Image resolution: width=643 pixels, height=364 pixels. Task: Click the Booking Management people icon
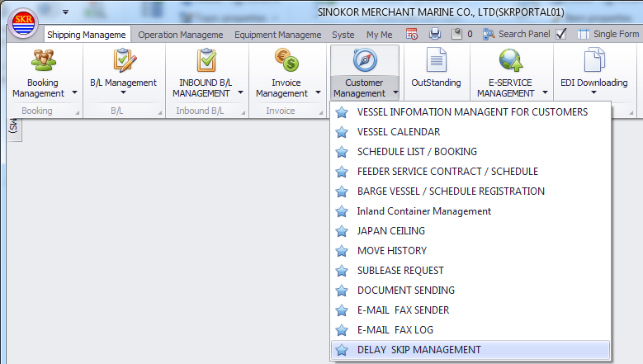click(43, 61)
